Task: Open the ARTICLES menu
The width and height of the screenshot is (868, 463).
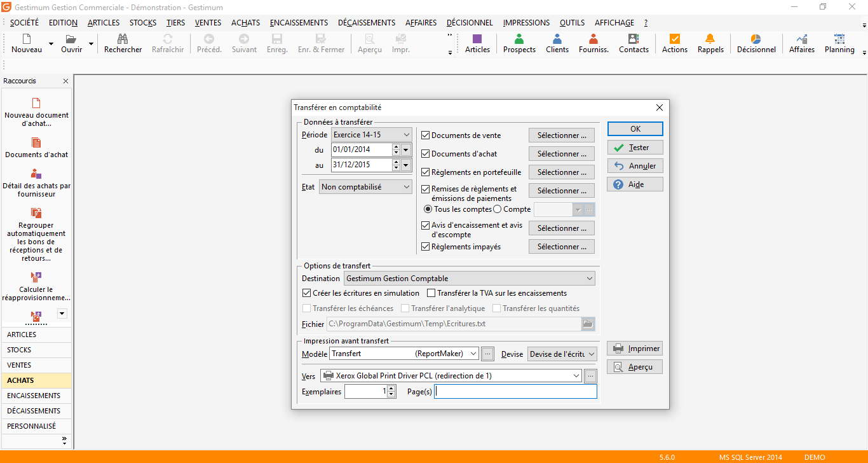Action: tap(104, 22)
